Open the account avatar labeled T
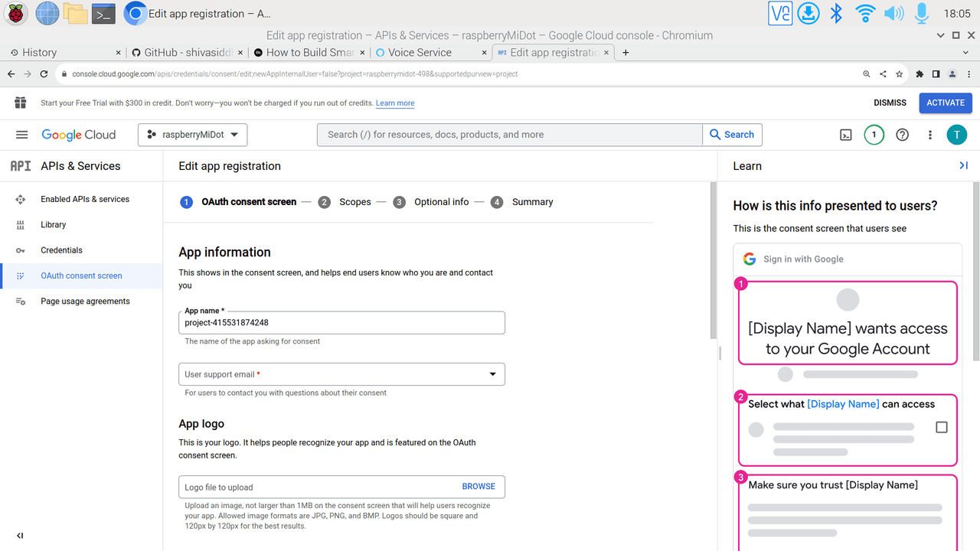The width and height of the screenshot is (980, 551). (957, 135)
